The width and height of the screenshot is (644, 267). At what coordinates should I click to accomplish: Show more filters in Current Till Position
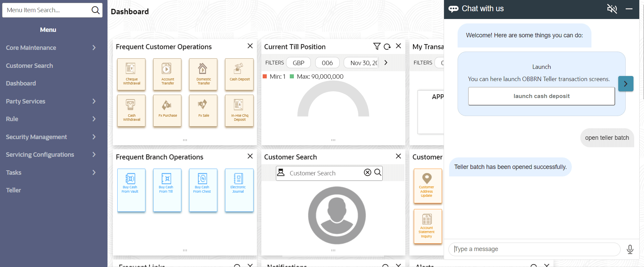[x=386, y=62]
